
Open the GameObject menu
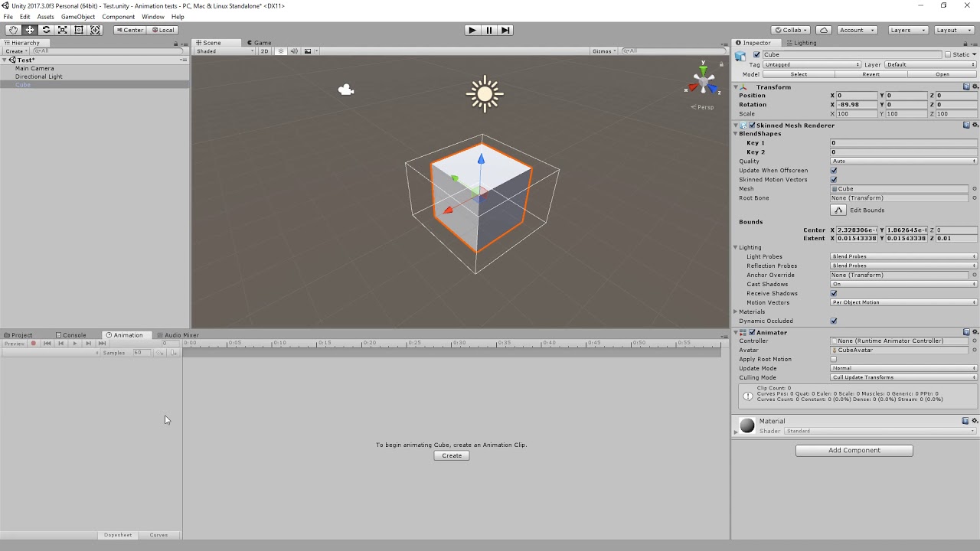(78, 17)
